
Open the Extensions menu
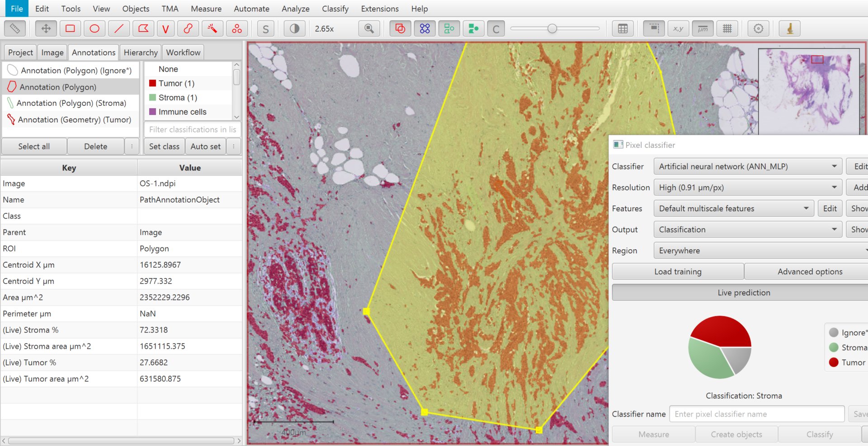(380, 9)
